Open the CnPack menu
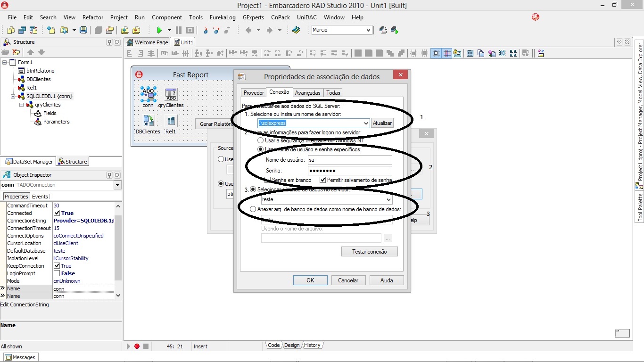Image resolution: width=644 pixels, height=362 pixels. (x=280, y=17)
